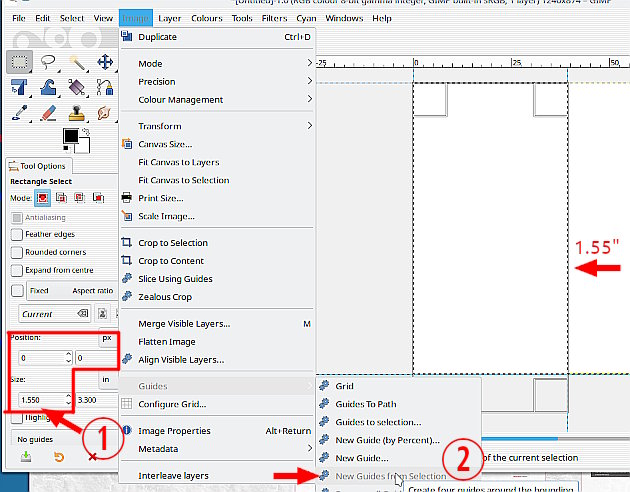Select the Fuzzy Select magic wand tool
The image size is (630, 492).
[77, 62]
